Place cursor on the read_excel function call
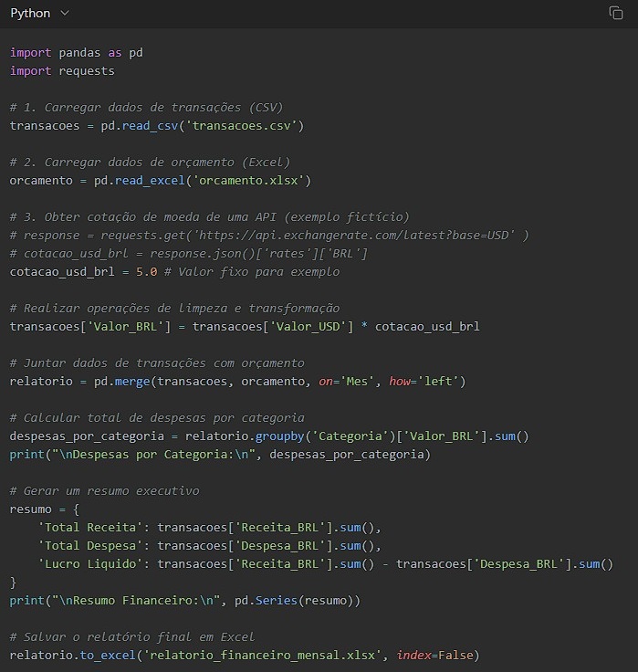 150,181
